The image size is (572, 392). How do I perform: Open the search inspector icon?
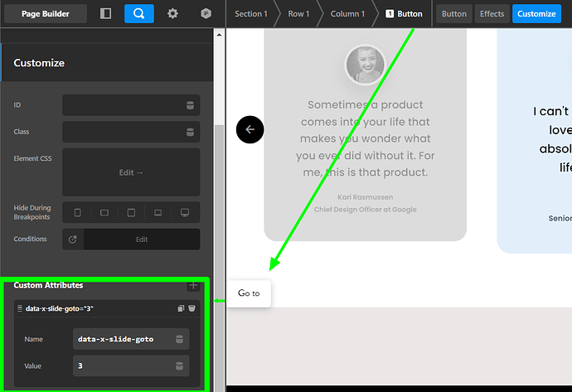point(139,14)
